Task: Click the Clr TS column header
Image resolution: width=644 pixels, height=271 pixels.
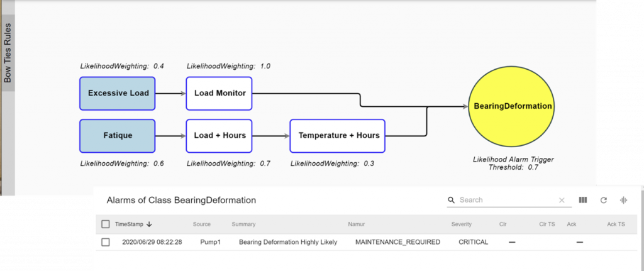Action: pyautogui.click(x=547, y=224)
